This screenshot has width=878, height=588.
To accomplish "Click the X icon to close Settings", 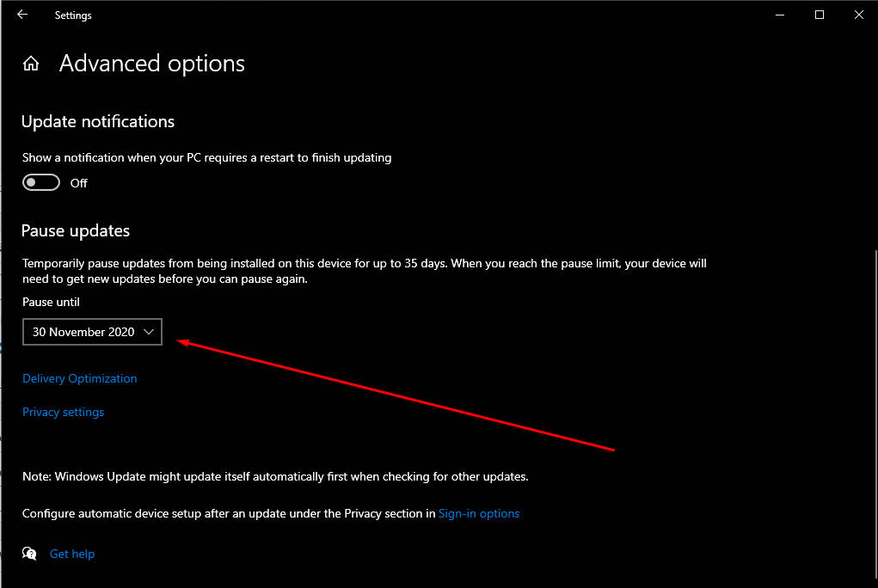I will click(x=858, y=15).
